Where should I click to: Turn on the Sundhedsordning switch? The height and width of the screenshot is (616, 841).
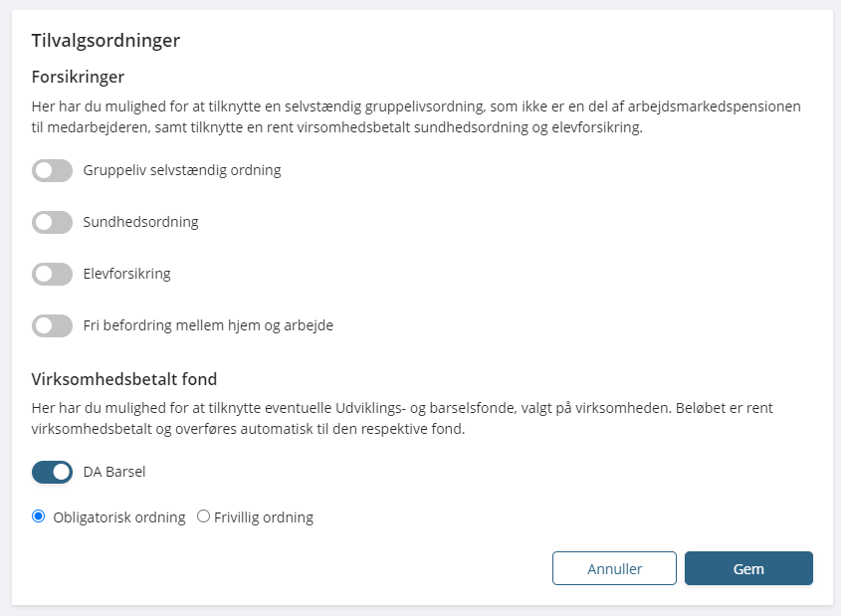tap(52, 222)
